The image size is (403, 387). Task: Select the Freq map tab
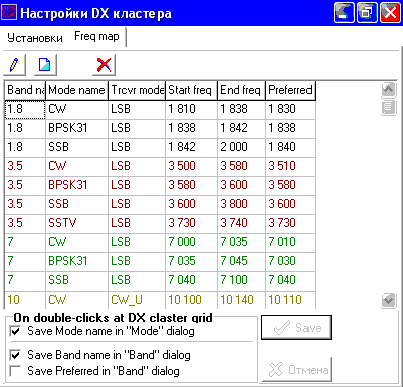coord(97,36)
